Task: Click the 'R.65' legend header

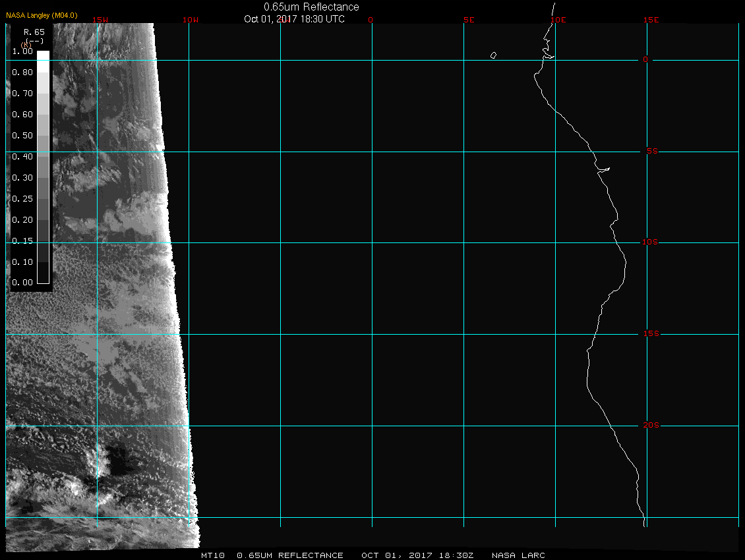Action: (x=34, y=32)
